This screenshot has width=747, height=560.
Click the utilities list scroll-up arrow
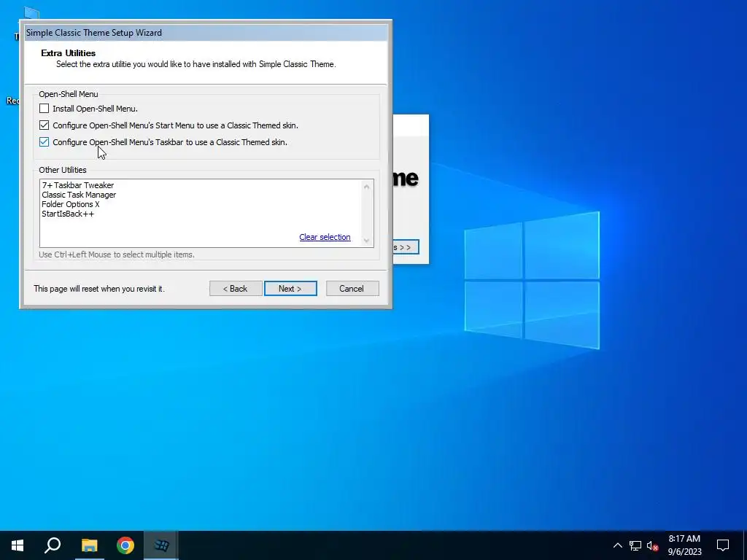click(366, 187)
